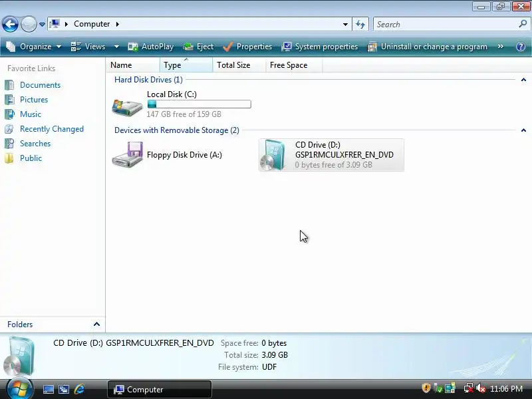Click the computer icon in address bar
The width and height of the screenshot is (532, 399).
click(55, 24)
